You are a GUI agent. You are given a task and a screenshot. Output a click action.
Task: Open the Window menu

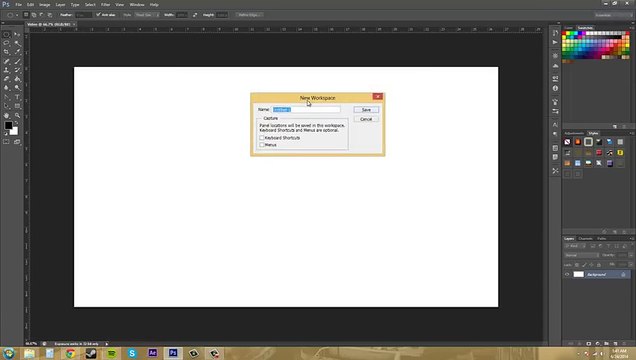coord(137,4)
